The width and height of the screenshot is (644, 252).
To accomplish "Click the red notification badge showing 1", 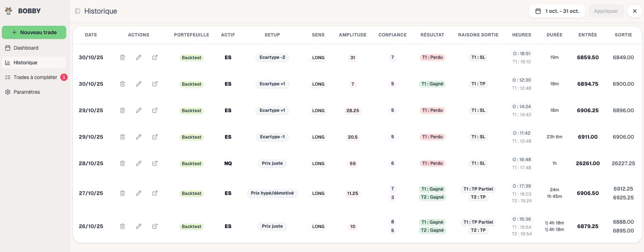I will click(63, 77).
